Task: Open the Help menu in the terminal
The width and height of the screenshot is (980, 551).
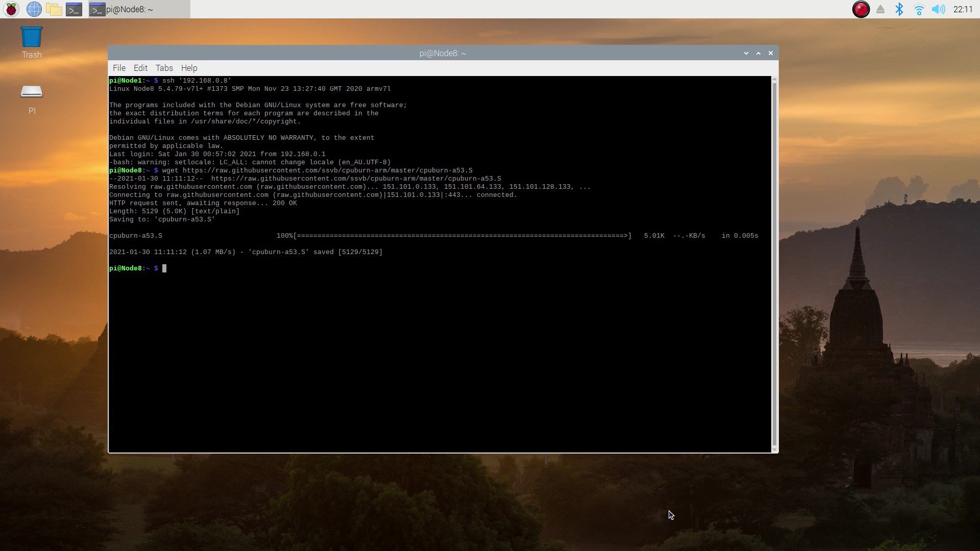Action: (189, 67)
